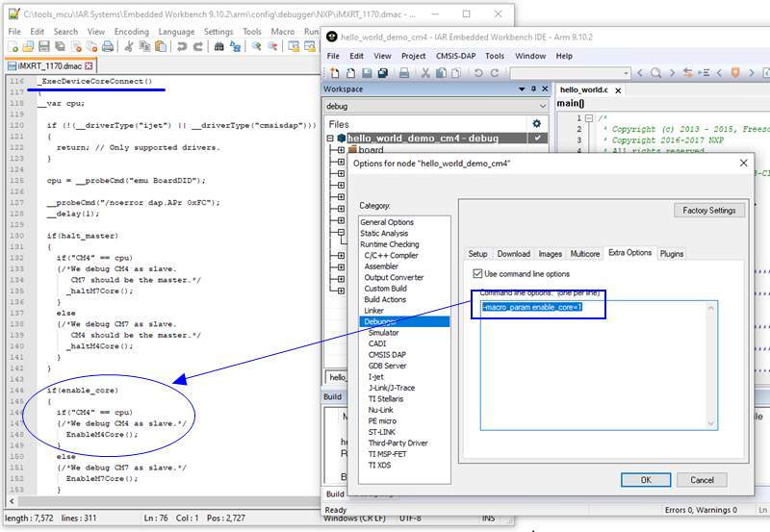Click Find magnifier icon in IAR toolbar
Viewport: 770px width, 532px height.
[655, 73]
